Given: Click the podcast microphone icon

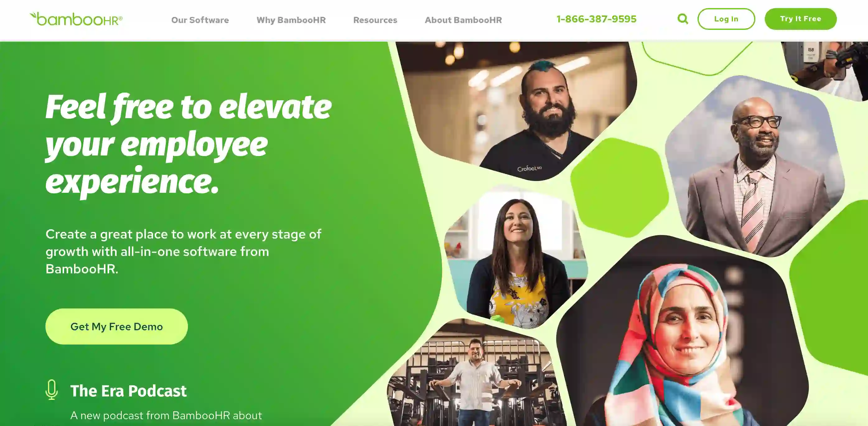Looking at the screenshot, I should pos(52,390).
